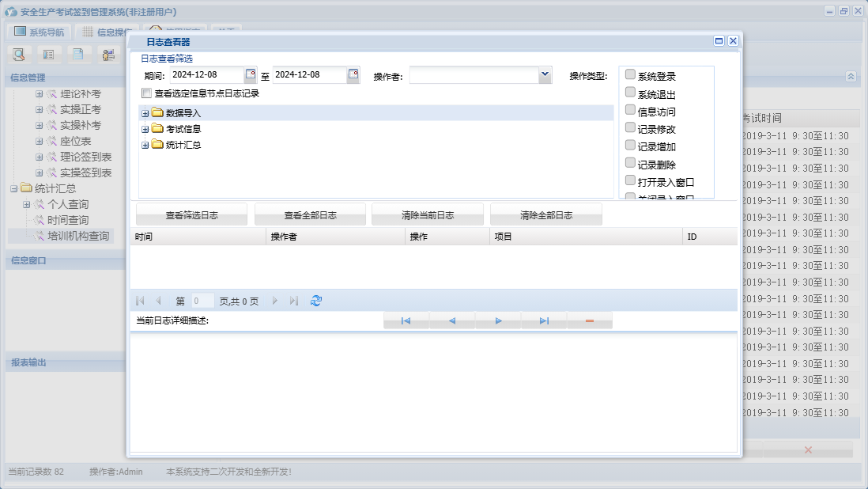
Task: Check the 系统登录 operation type
Action: (630, 74)
